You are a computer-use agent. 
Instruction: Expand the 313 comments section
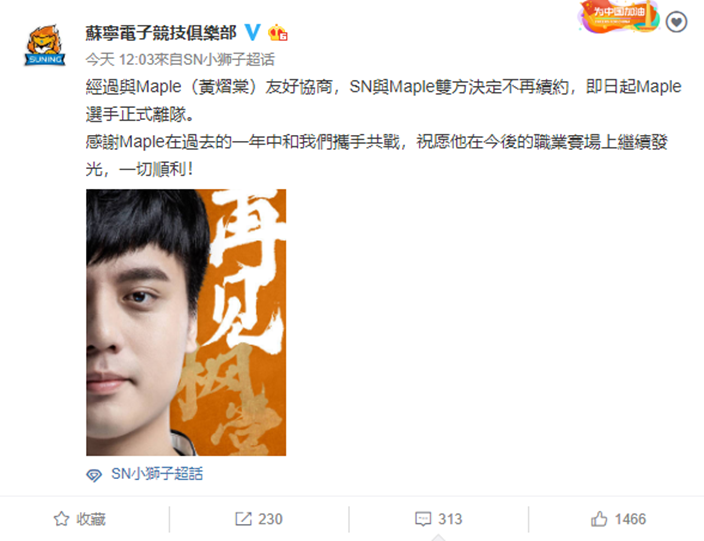coord(439,519)
